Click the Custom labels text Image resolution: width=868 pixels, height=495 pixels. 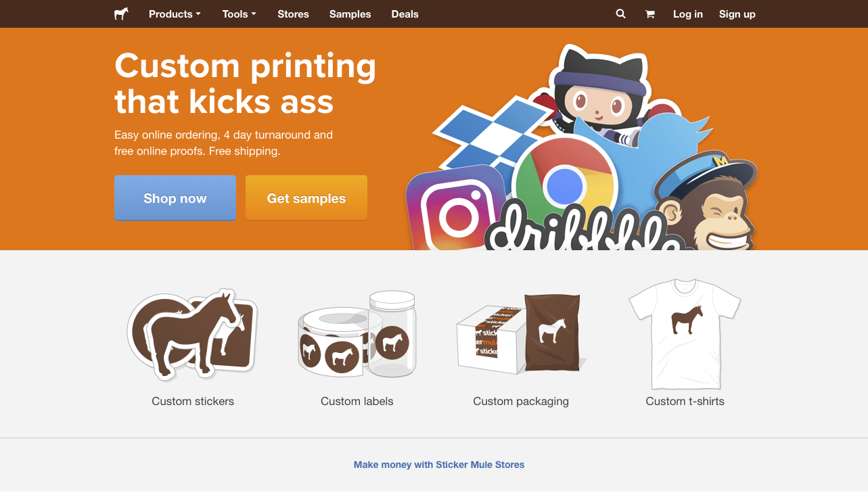[357, 401]
